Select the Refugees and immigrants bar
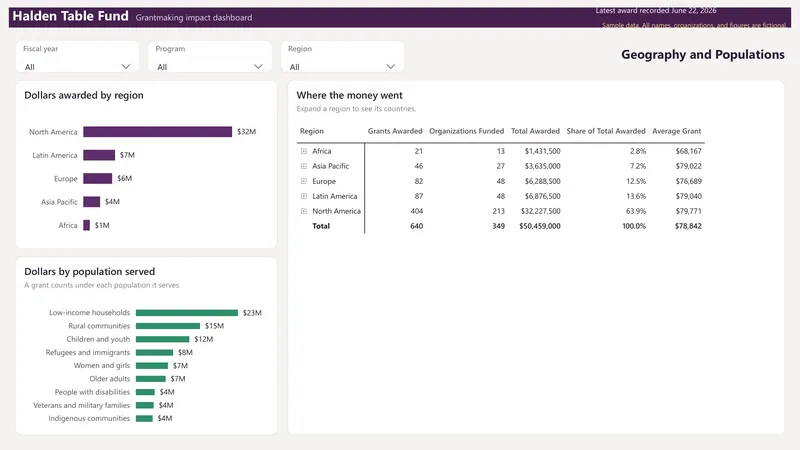800x450 pixels. pyautogui.click(x=154, y=353)
